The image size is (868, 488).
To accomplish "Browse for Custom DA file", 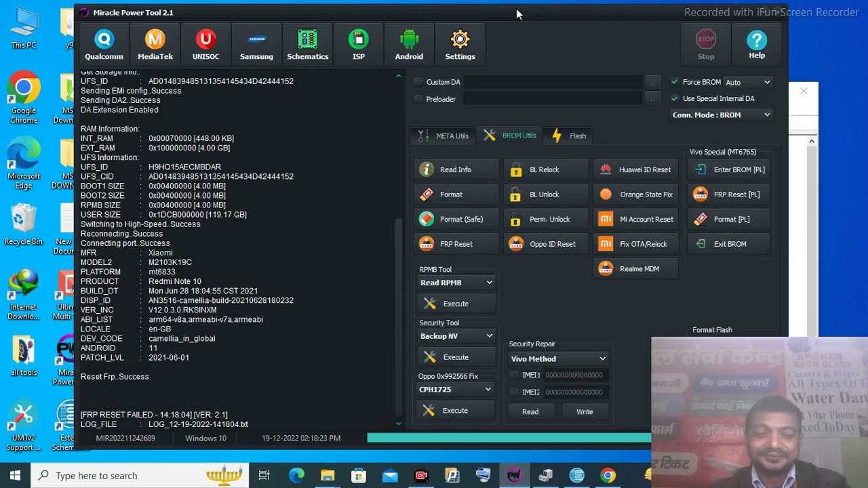I will (652, 82).
